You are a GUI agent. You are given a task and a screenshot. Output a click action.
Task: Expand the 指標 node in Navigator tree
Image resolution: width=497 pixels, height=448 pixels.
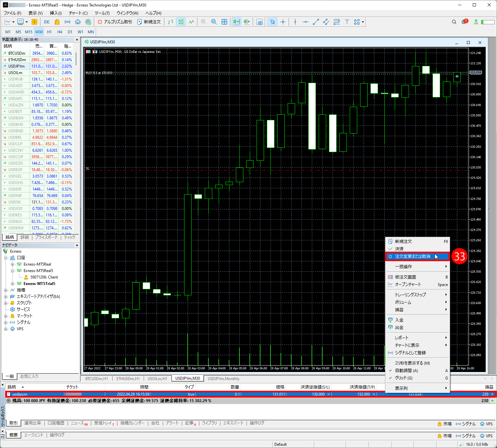[x=6, y=290]
